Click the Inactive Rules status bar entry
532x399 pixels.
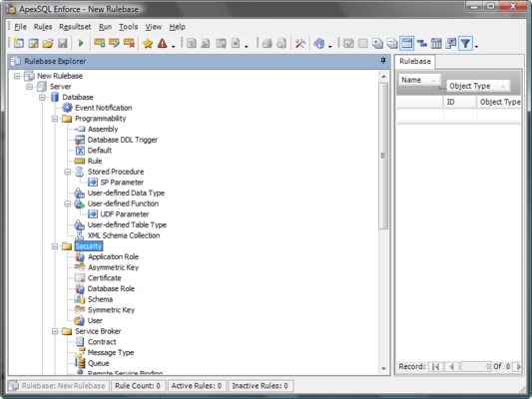pos(261,386)
